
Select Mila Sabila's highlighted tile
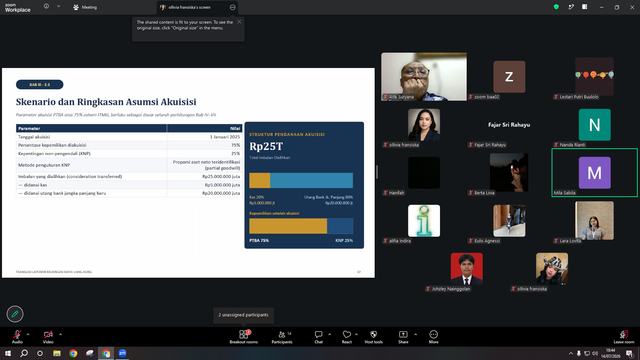tap(594, 173)
